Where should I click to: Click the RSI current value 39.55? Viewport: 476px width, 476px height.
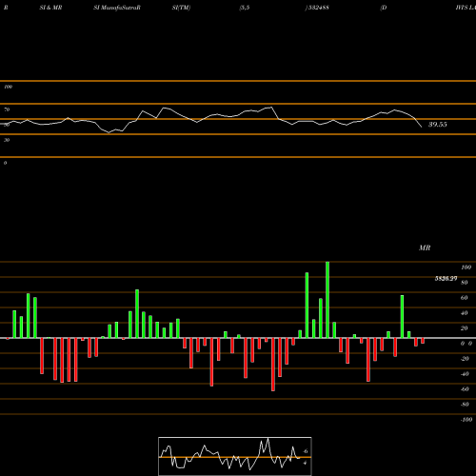(x=438, y=125)
